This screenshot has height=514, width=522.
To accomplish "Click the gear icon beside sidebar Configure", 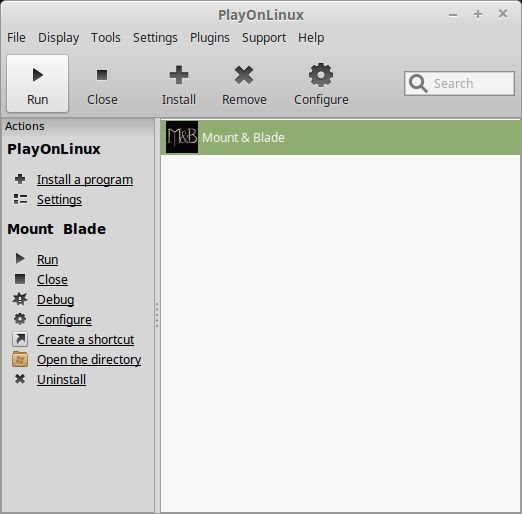I will (20, 319).
